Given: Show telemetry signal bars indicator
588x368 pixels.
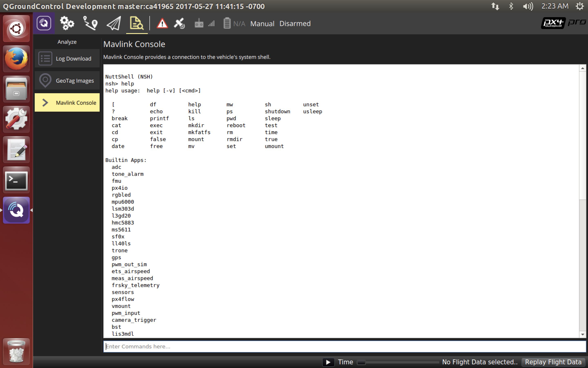Looking at the screenshot, I should point(211,24).
